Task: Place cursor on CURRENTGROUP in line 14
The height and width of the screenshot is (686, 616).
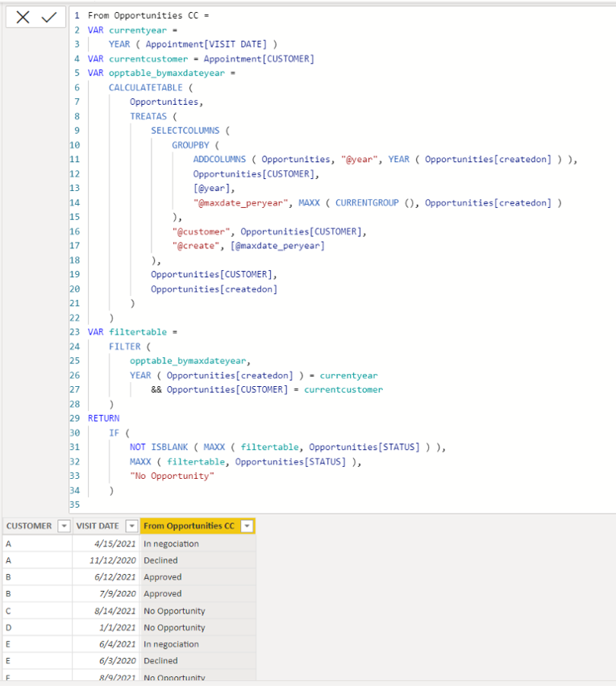Action: click(367, 202)
